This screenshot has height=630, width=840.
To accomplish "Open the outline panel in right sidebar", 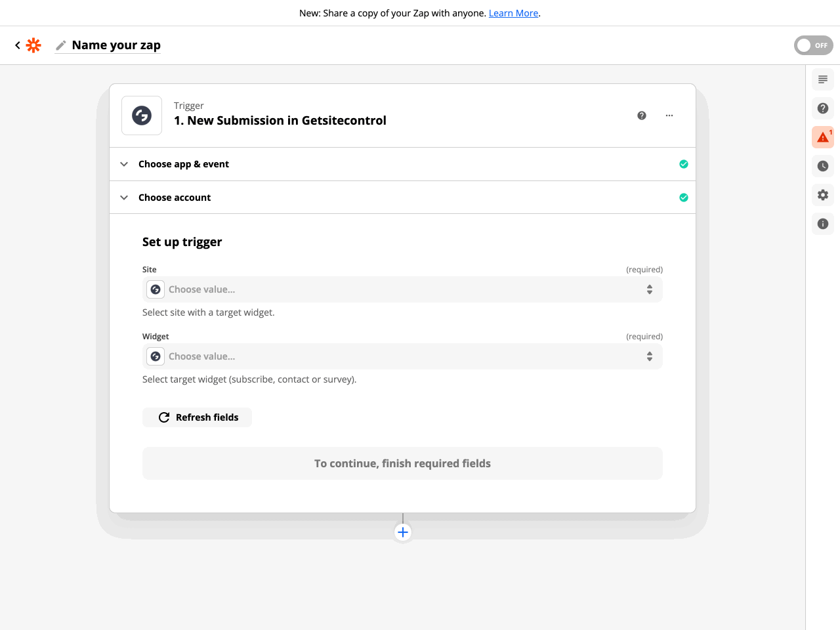I will tap(823, 79).
